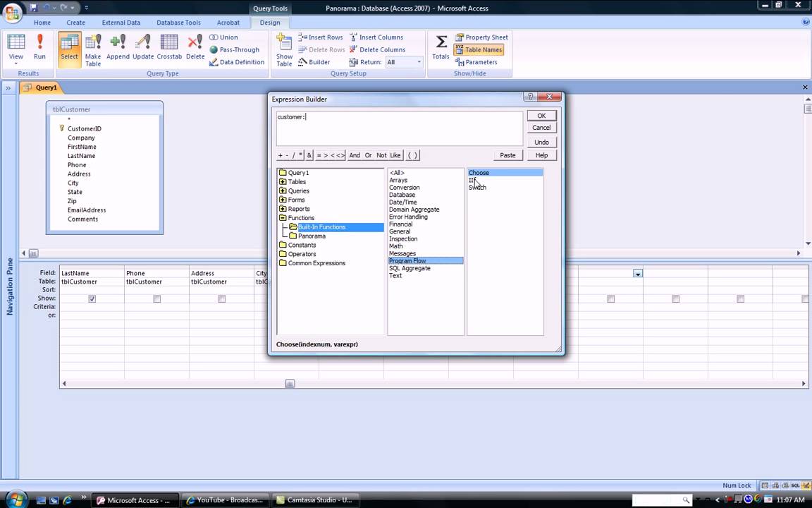Image resolution: width=812 pixels, height=508 pixels.
Task: Switch to Camtasia Studio taskbar button
Action: [x=315, y=500]
